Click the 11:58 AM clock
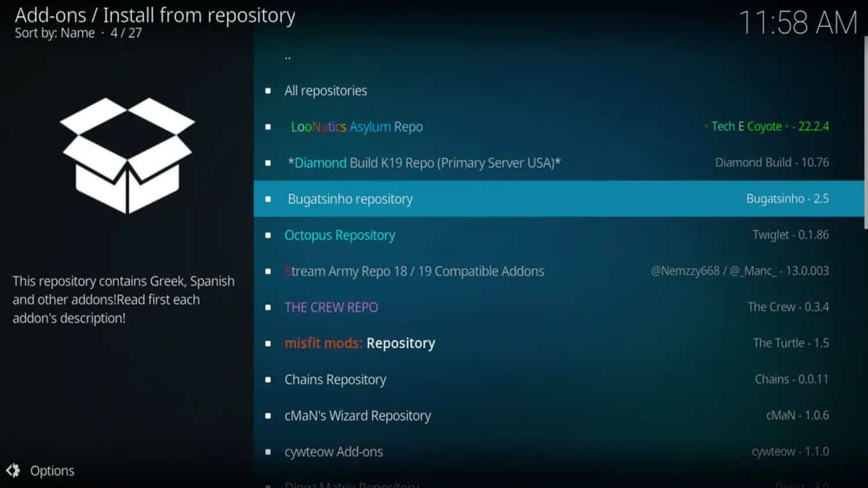The image size is (868, 488). click(x=798, y=23)
